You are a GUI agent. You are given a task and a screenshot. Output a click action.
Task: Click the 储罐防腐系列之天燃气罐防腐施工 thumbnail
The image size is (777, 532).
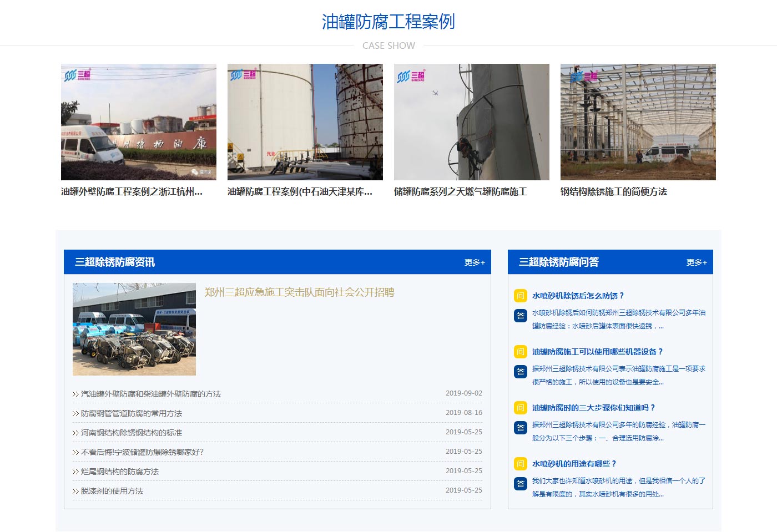(x=471, y=122)
